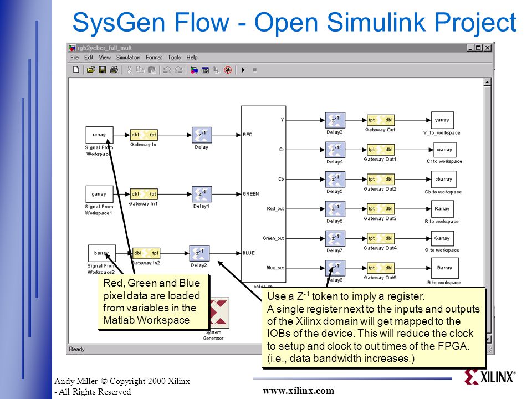
Task: Select the garray Signal From Workspace1 block
Action: coord(99,194)
